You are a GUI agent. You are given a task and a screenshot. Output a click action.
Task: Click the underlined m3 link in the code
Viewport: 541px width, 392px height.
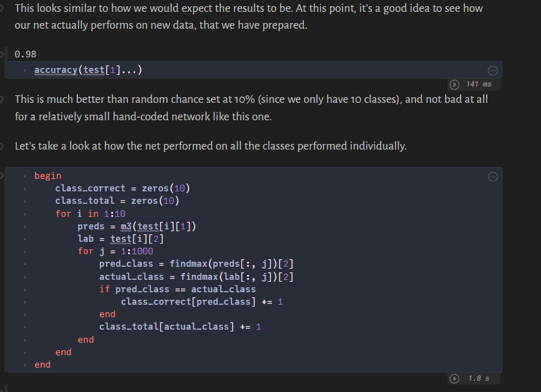127,226
